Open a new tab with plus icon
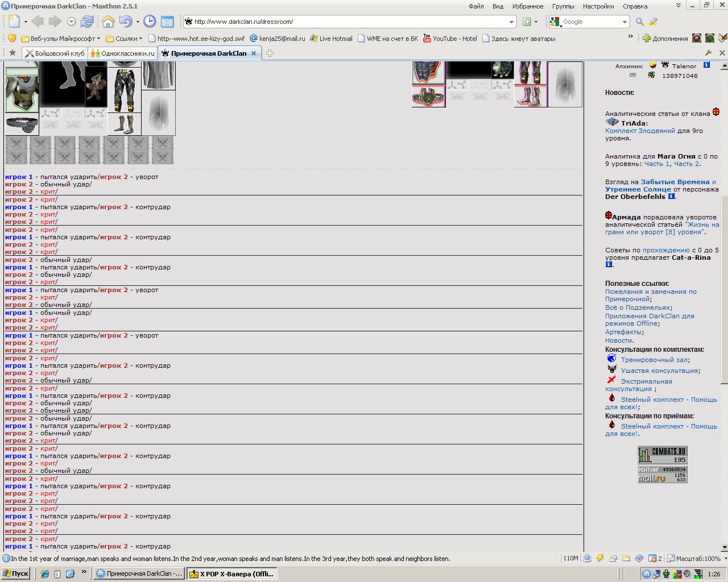 point(270,53)
